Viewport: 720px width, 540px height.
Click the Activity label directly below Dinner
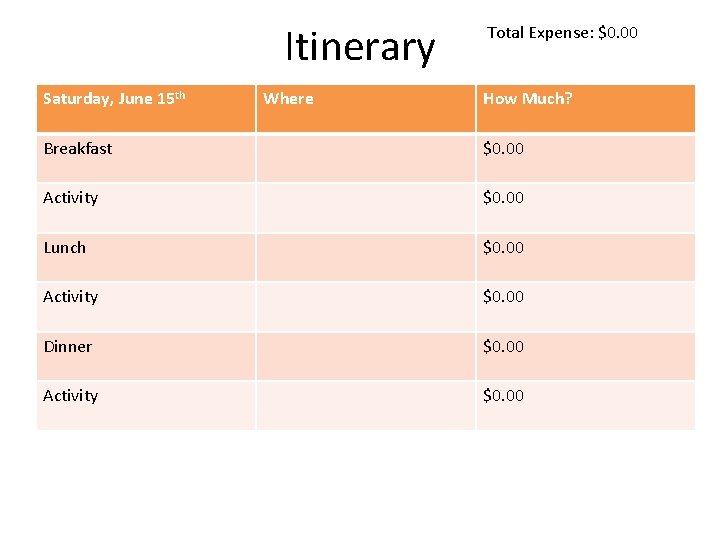[71, 396]
